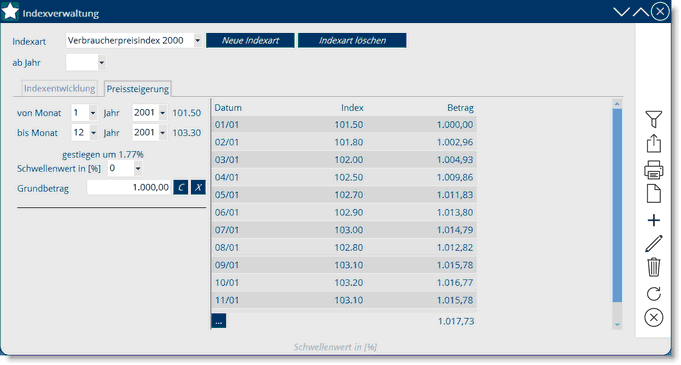Image resolution: width=681 pixels, height=365 pixels.
Task: Click 'gestiegen um 1.77%' text
Action: (x=103, y=154)
